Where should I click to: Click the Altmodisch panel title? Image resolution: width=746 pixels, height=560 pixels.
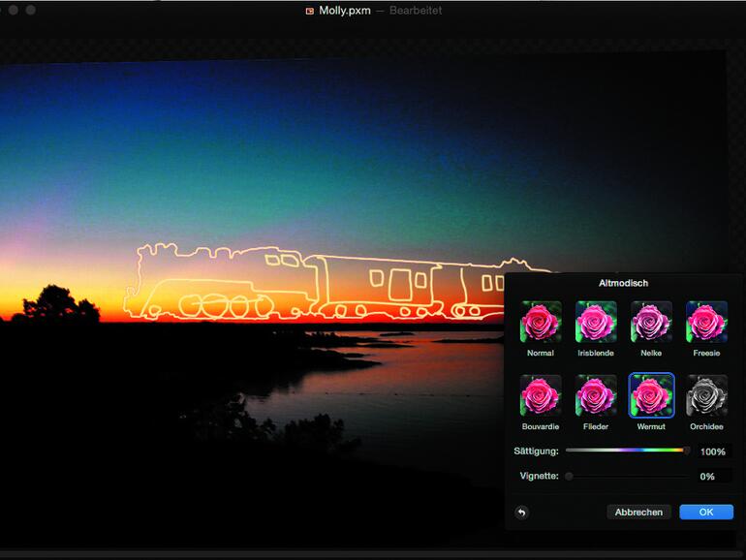(623, 283)
